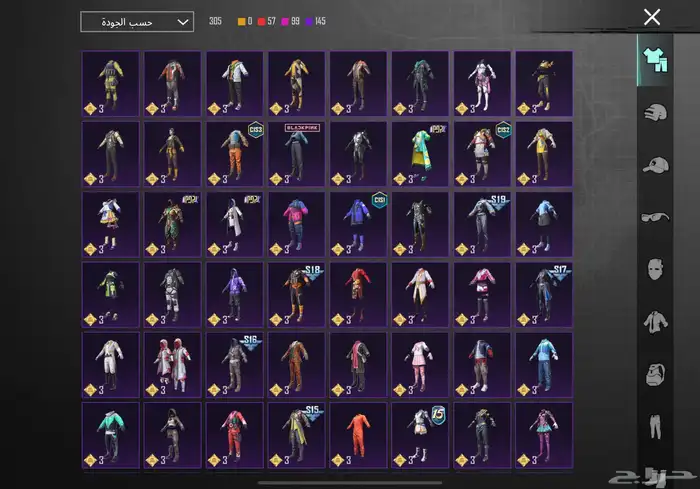Choose the outfit with CIS1 badge
Image resolution: width=700 pixels, height=489 pixels.
pos(359,220)
